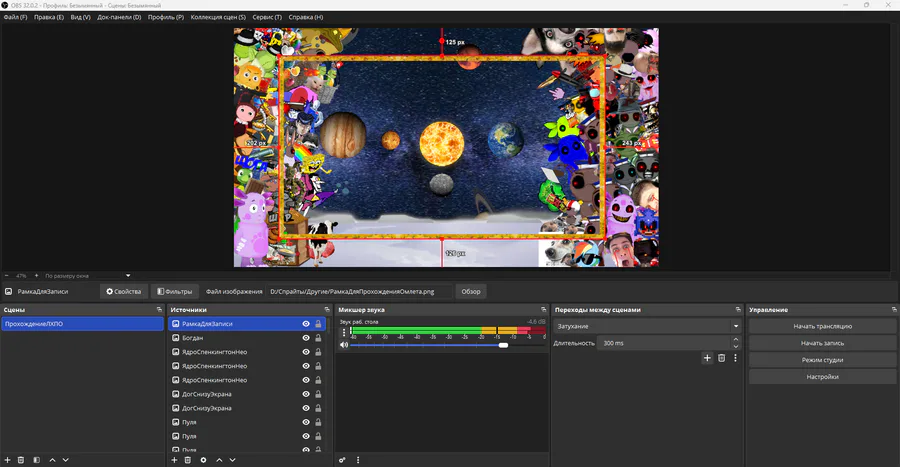Click the Свойства button
The width and height of the screenshot is (900, 467).
point(124,291)
